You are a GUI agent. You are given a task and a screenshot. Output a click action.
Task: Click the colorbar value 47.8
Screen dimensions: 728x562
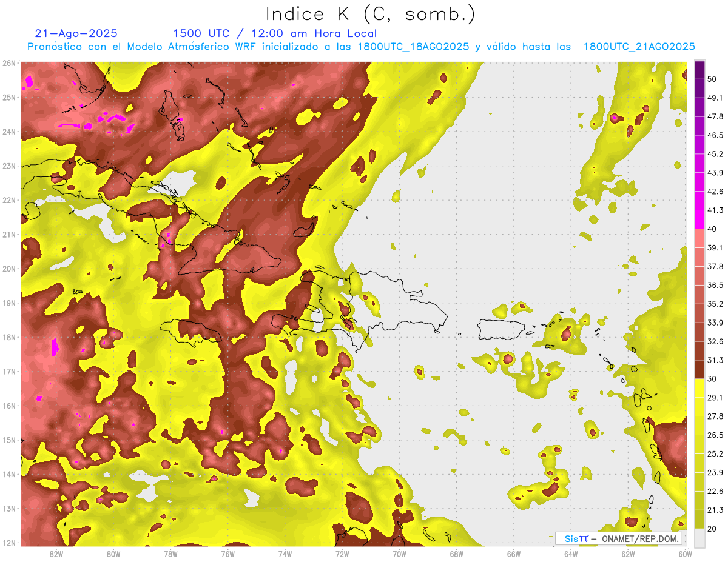[x=715, y=116]
